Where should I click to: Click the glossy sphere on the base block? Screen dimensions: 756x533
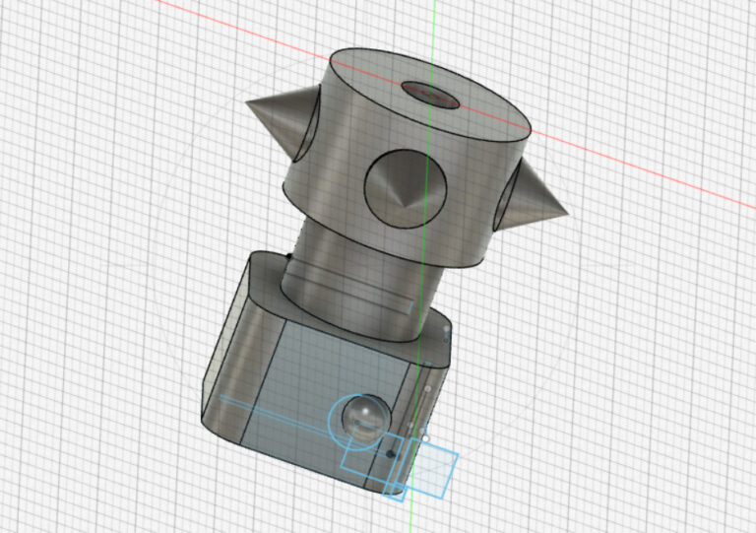(x=362, y=416)
